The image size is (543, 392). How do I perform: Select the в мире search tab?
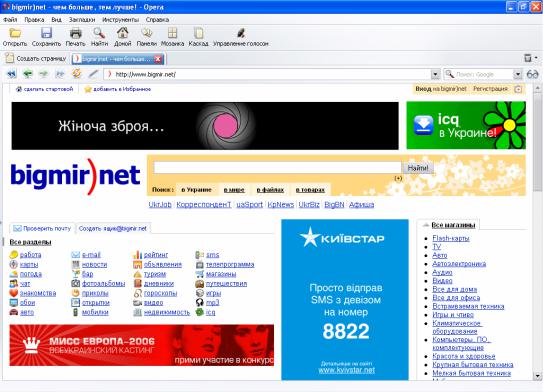(234, 190)
